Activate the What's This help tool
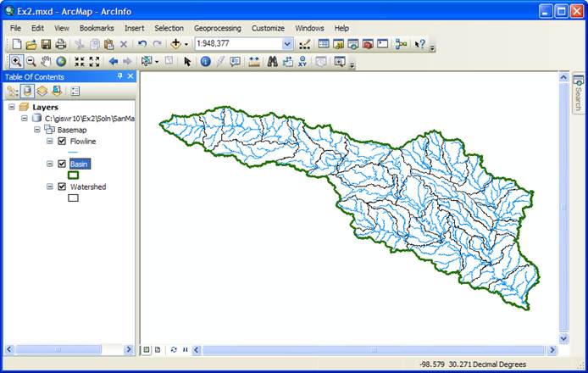This screenshot has height=373, width=588. 419,44
